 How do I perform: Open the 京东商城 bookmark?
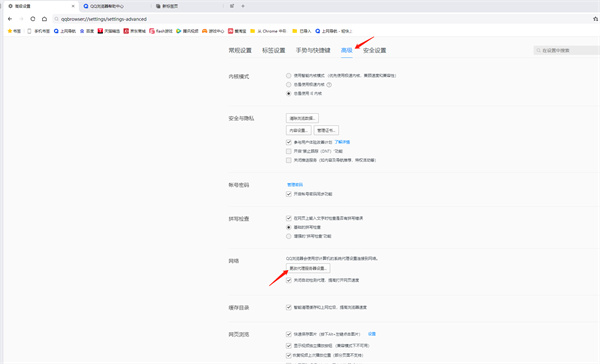coord(134,31)
